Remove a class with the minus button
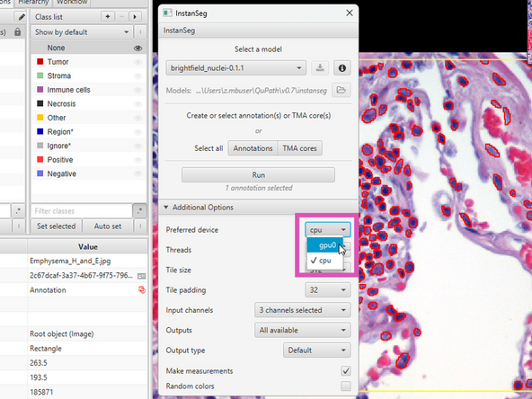The image size is (532, 399). [x=121, y=16]
